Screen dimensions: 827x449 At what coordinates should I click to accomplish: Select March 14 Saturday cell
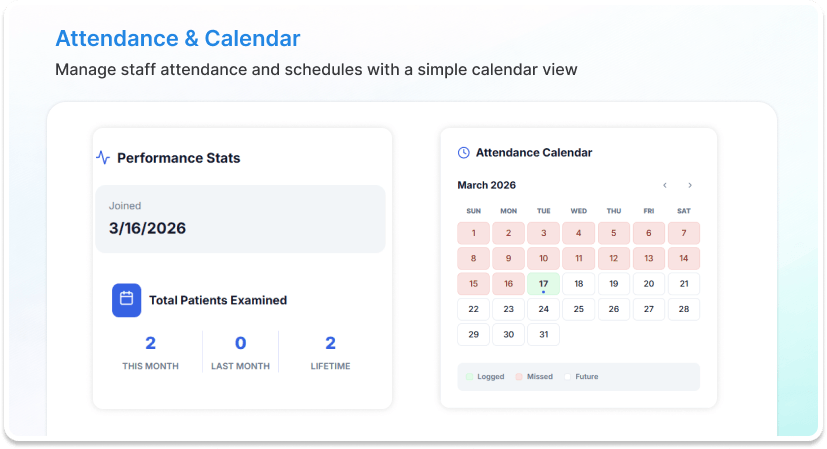(684, 258)
